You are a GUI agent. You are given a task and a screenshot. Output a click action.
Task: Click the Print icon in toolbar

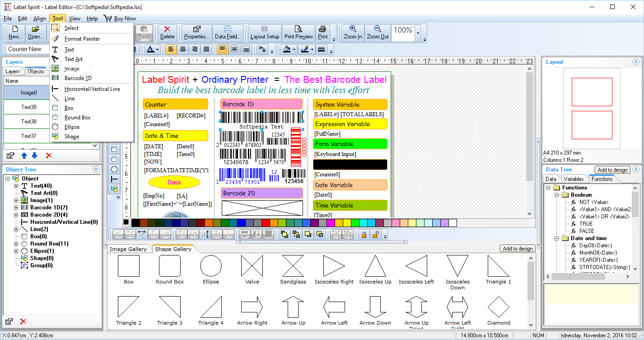322,33
